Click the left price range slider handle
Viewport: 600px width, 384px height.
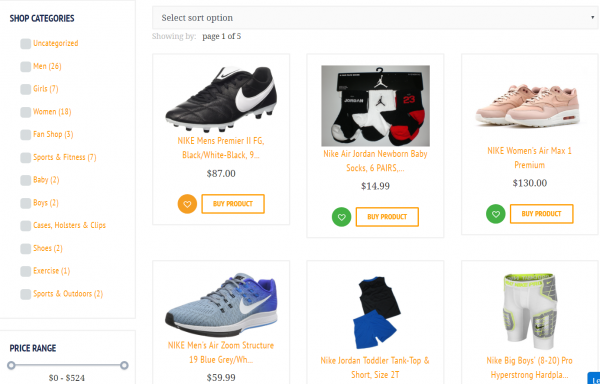click(11, 365)
